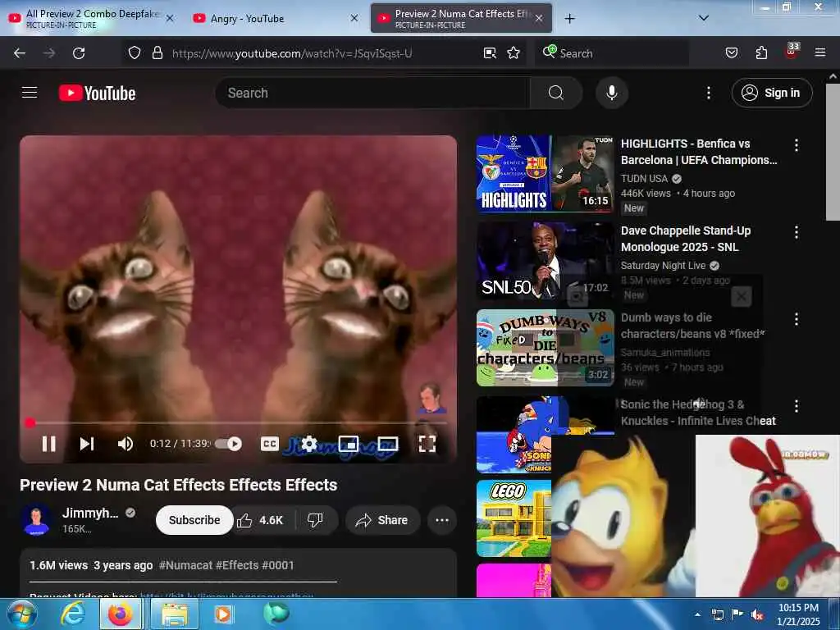Click the muted volume tray icon
This screenshot has height=630, width=840.
pyautogui.click(x=757, y=614)
